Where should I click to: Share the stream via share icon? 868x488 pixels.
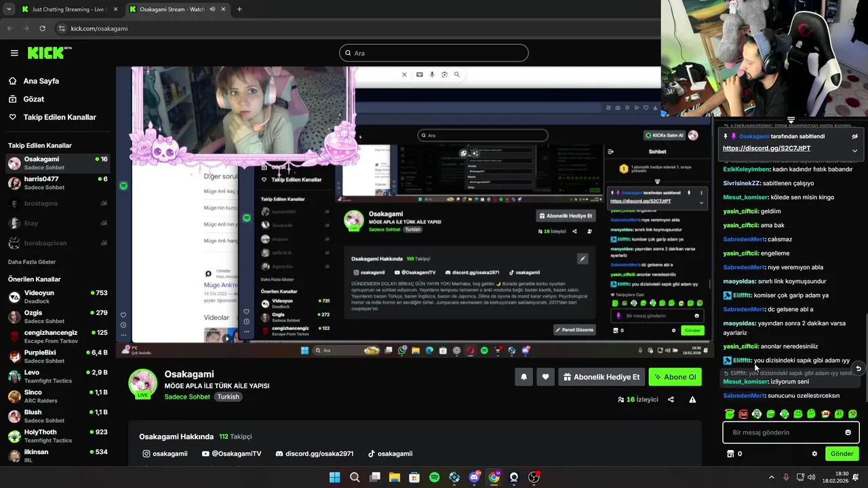tap(671, 399)
